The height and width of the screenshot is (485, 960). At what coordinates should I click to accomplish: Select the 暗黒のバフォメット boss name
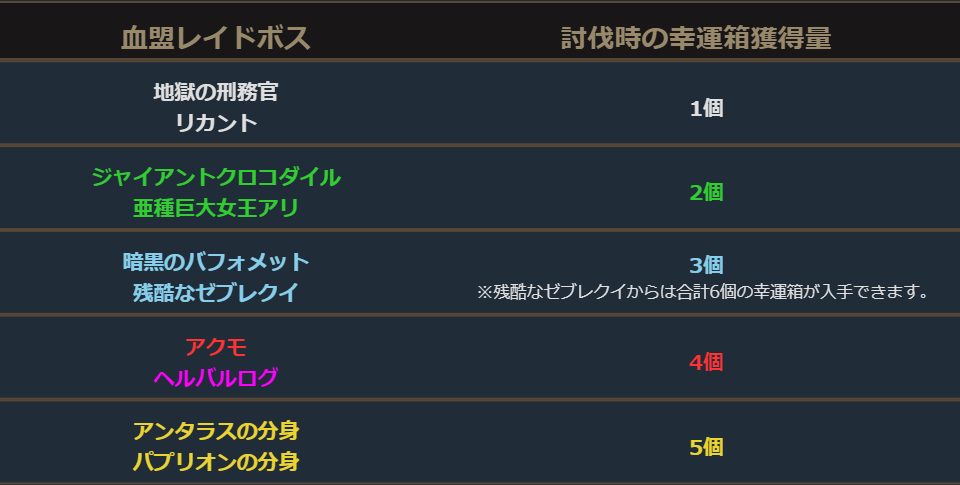click(x=216, y=262)
